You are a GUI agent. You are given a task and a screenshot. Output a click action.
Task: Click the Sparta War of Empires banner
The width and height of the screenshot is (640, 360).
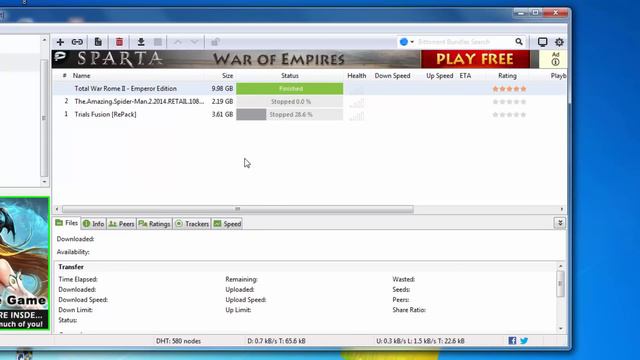[x=236, y=59]
